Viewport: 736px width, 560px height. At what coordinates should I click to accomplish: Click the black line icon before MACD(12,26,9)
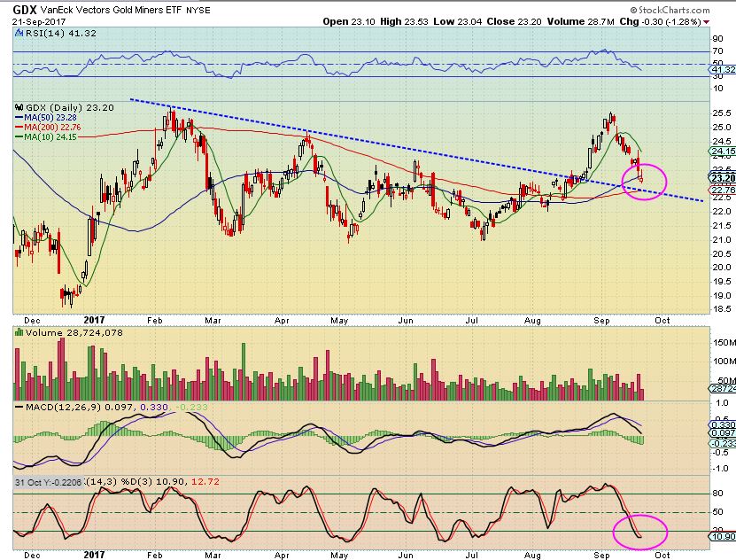click(x=19, y=408)
